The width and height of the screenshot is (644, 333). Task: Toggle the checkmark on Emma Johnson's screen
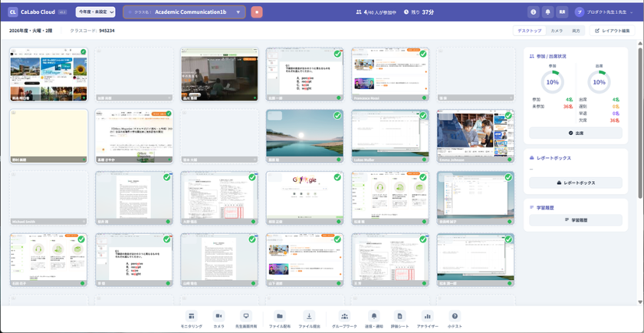[x=508, y=116]
